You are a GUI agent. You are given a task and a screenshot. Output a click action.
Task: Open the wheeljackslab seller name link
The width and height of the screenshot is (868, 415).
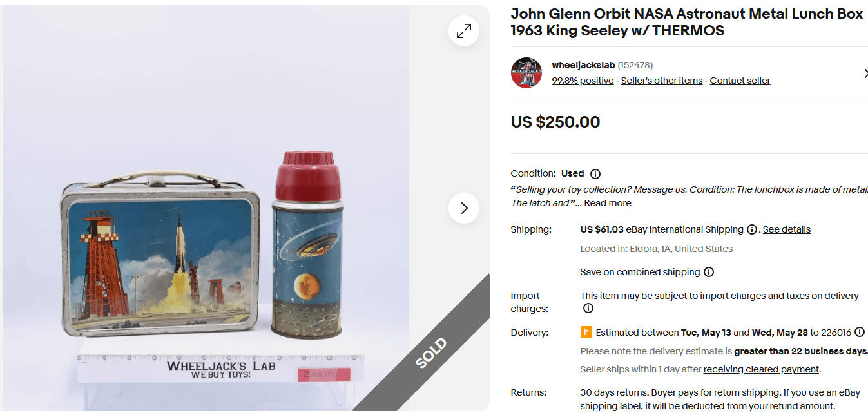click(583, 65)
